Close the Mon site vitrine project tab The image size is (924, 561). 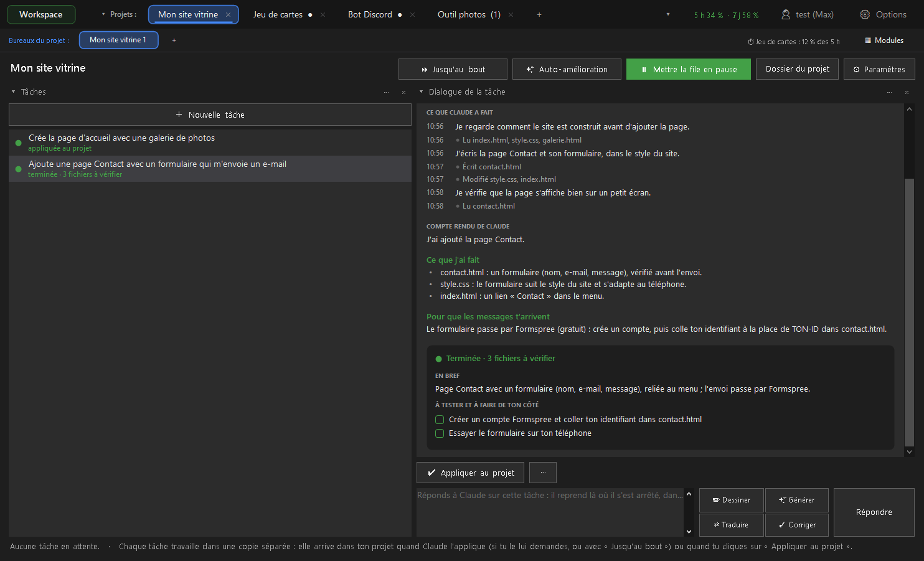(228, 14)
